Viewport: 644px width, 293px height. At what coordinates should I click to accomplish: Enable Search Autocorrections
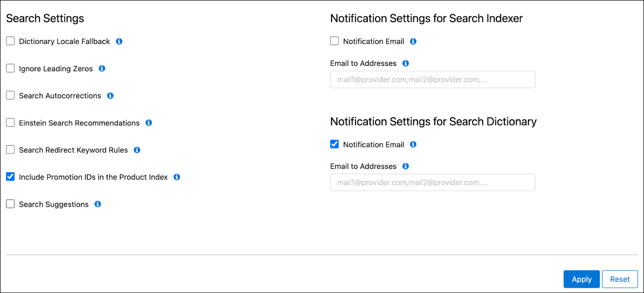pos(10,95)
